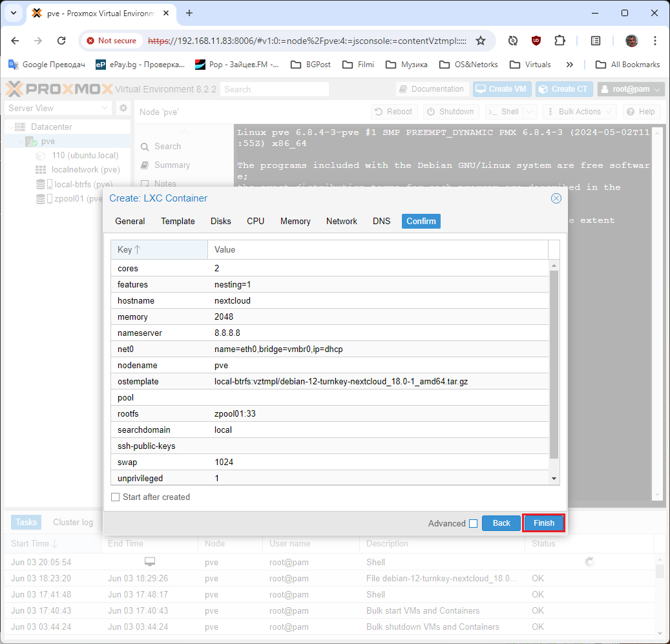Sort tasks by Start Time column
This screenshot has width=670, height=644.
tap(53, 544)
